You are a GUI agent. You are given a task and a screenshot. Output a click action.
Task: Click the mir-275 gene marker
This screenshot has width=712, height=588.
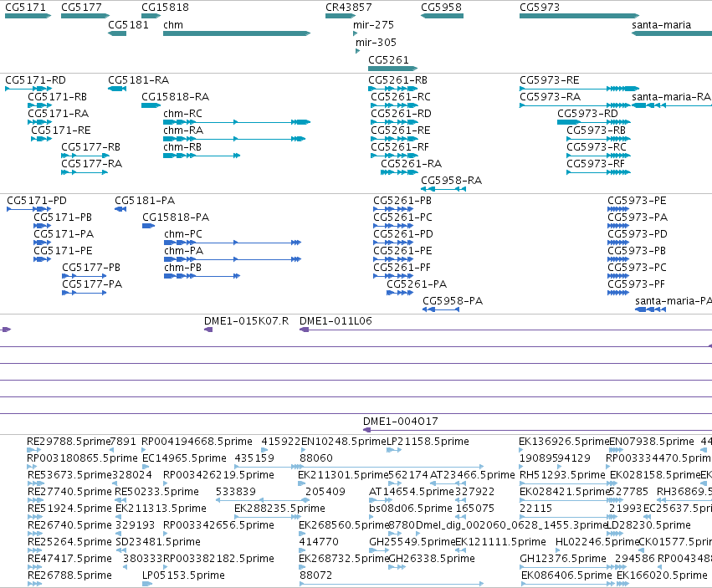click(x=355, y=33)
